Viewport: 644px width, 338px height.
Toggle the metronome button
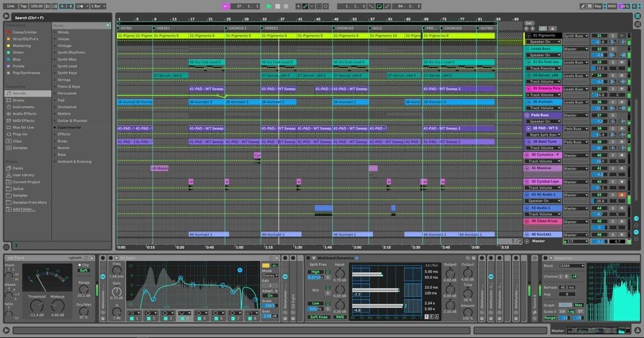(81, 6)
